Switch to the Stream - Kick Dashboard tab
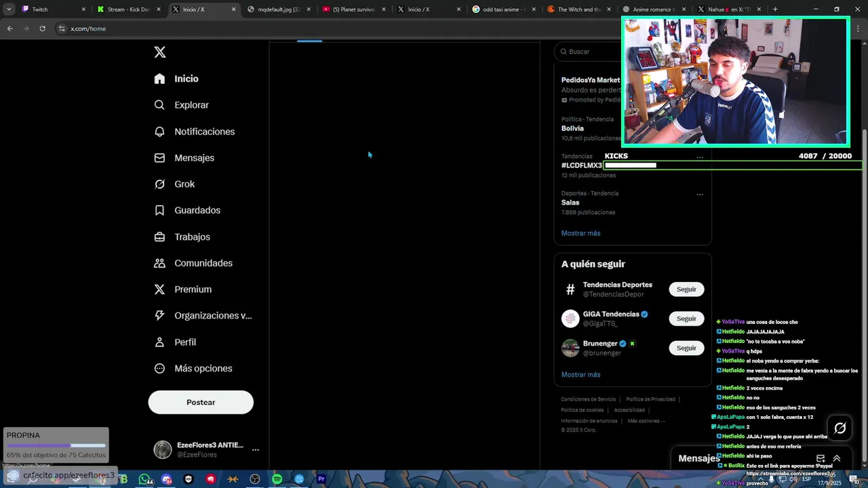Viewport: 868px width, 488px height. pos(129,9)
